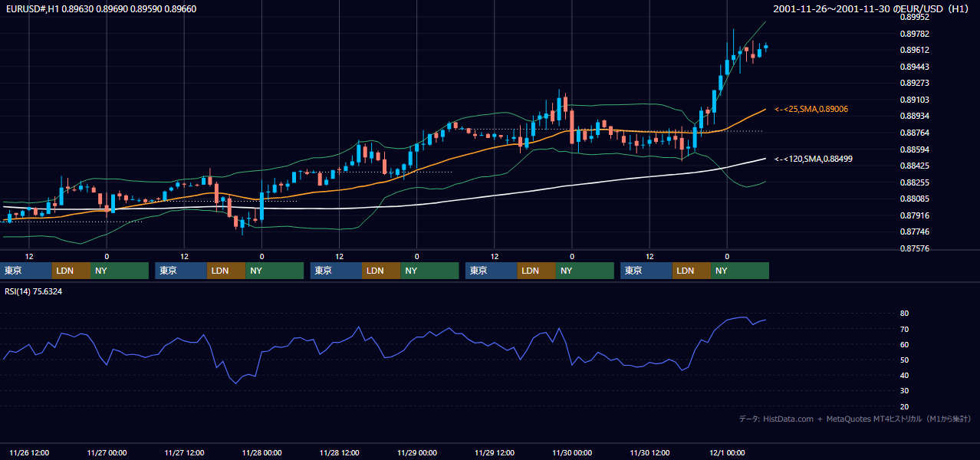Select the leftmost LDN session block
The width and height of the screenshot is (980, 460).
(71, 271)
